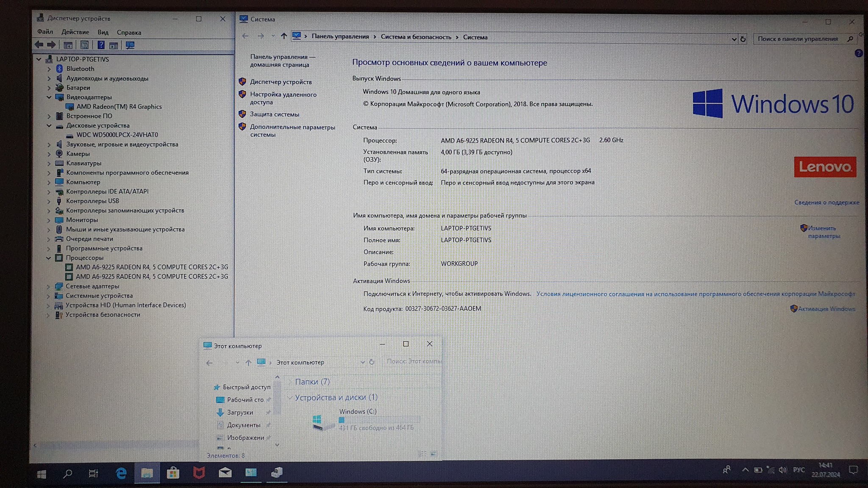
Task: Collapse the Процессоры tree node
Action: coord(48,258)
